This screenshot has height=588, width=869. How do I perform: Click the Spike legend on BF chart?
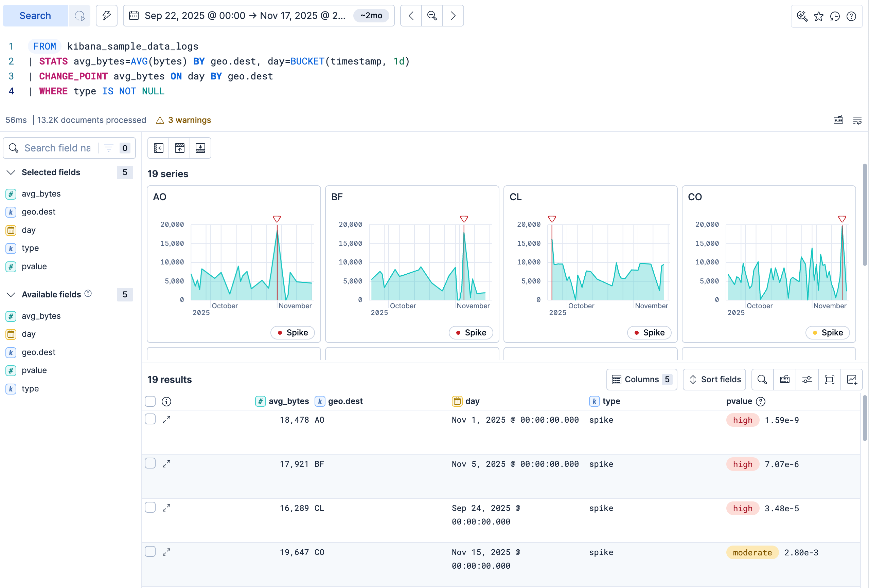pos(471,332)
